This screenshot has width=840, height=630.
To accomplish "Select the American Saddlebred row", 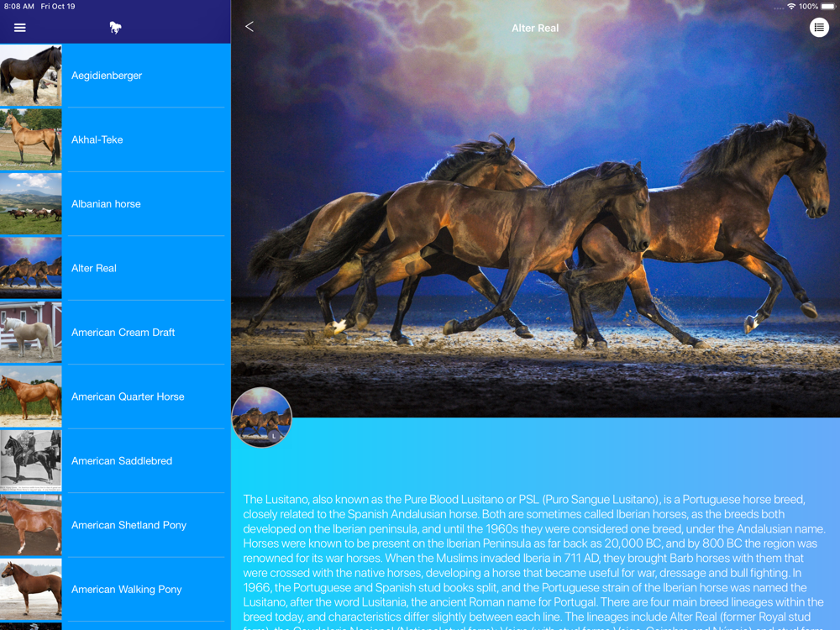I will coord(115,461).
